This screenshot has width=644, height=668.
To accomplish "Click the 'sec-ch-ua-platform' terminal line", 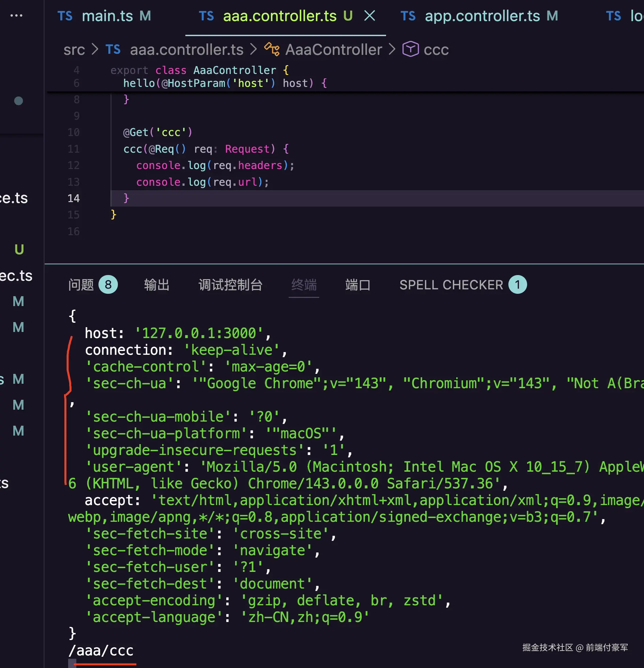I will (x=215, y=433).
